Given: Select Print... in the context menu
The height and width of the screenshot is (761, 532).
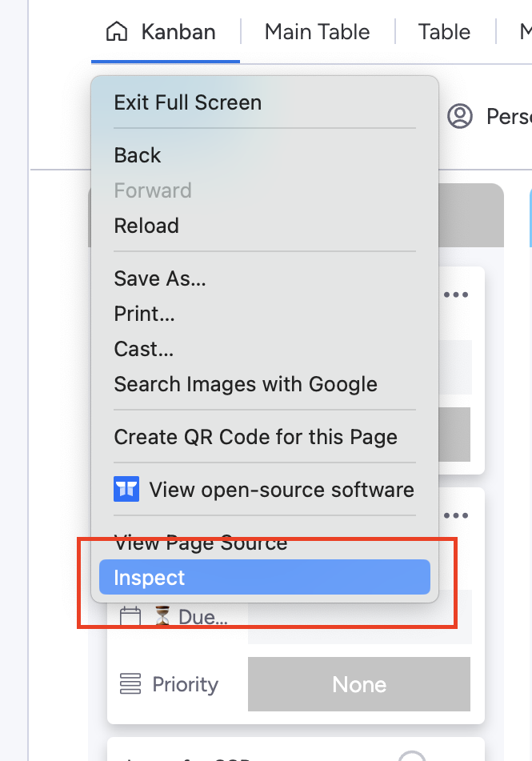Looking at the screenshot, I should tap(144, 314).
